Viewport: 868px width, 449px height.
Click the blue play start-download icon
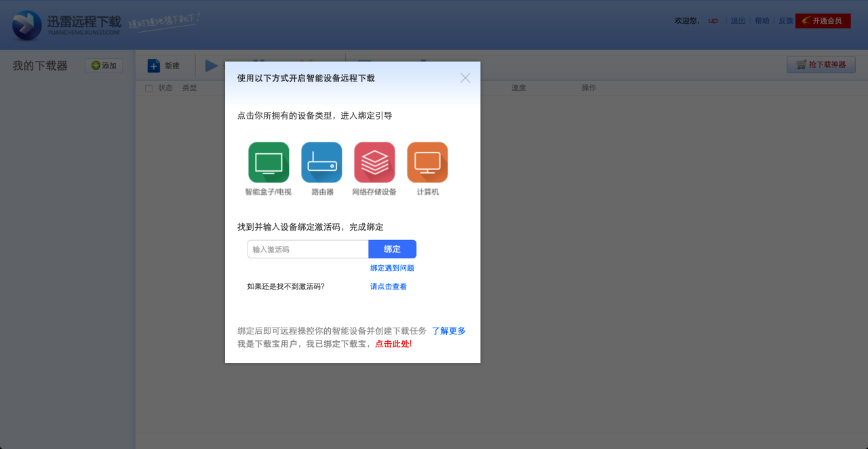[211, 65]
